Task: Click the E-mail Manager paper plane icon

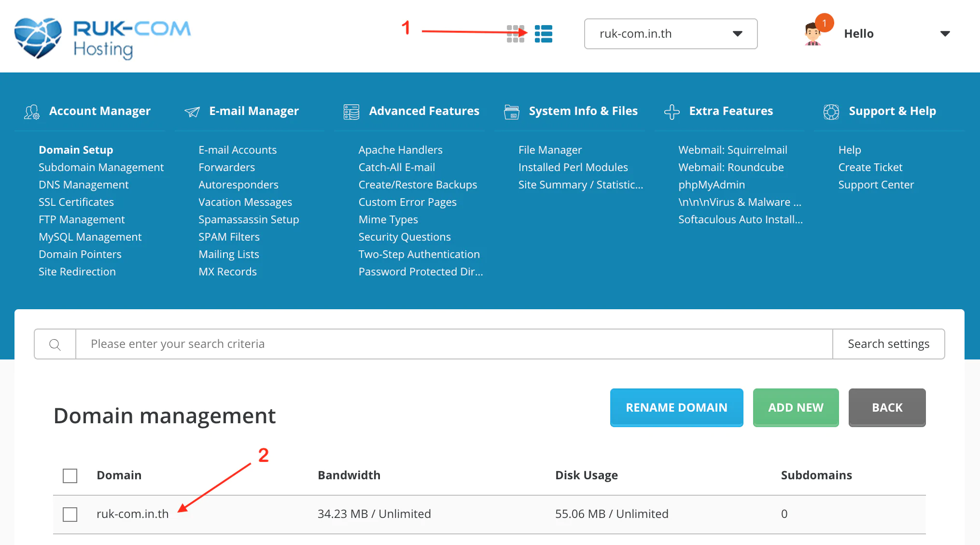Action: [x=192, y=112]
